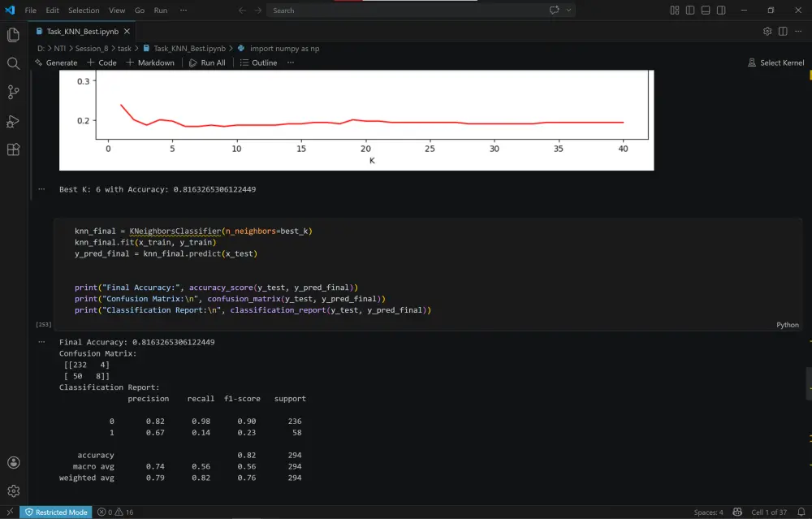Close the Task_KNN_Best.ipynb tab
812x519 pixels.
[127, 32]
